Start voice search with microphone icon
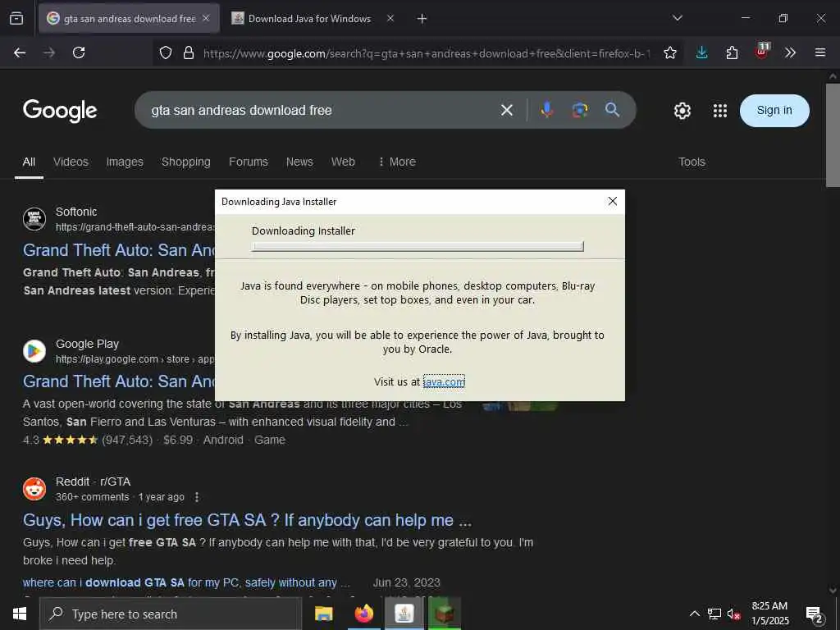This screenshot has width=840, height=630. [547, 110]
